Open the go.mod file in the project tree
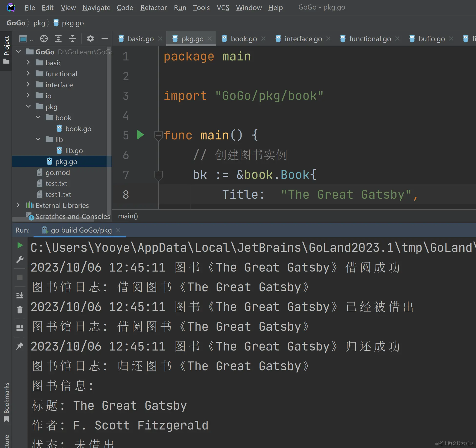Screen dimensions: 476x448 pyautogui.click(x=58, y=173)
